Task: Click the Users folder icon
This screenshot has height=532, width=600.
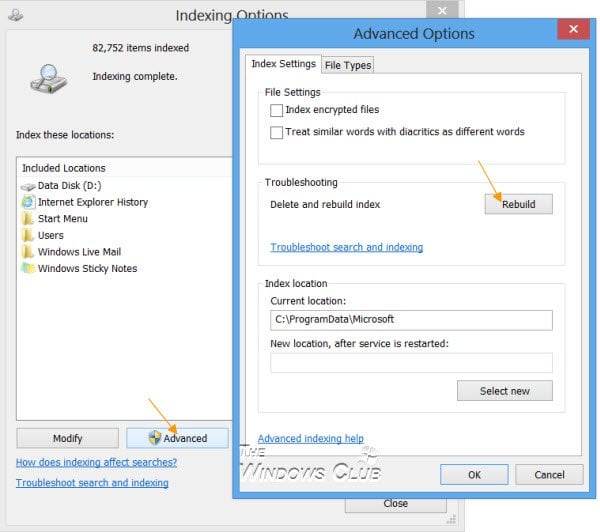Action: pos(28,235)
